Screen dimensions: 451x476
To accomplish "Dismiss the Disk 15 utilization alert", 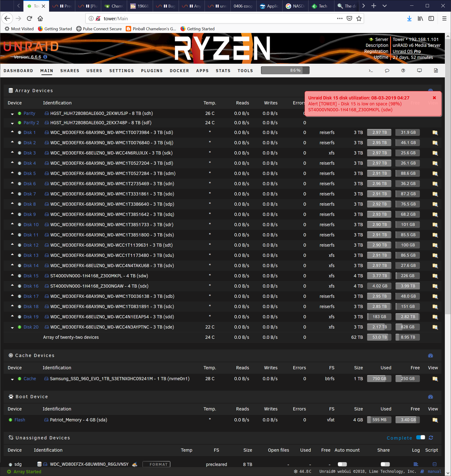I will (434, 98).
